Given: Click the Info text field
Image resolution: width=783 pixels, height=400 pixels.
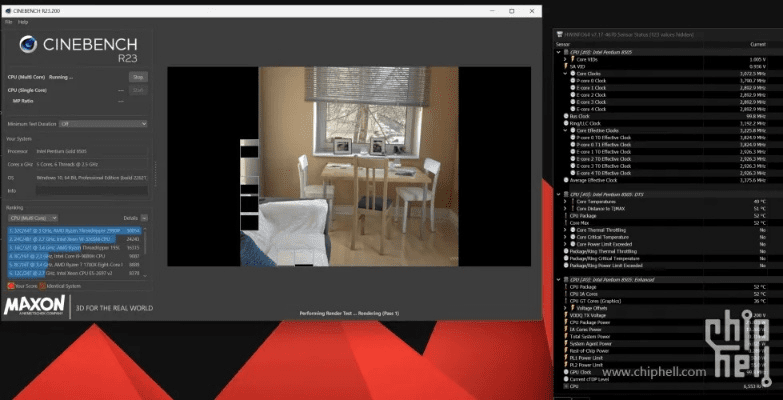Looking at the screenshot, I should [90, 190].
